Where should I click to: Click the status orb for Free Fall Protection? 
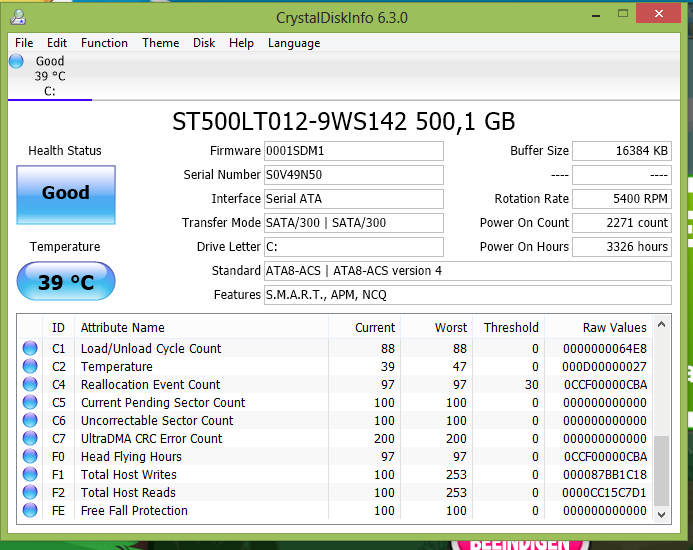click(30, 510)
